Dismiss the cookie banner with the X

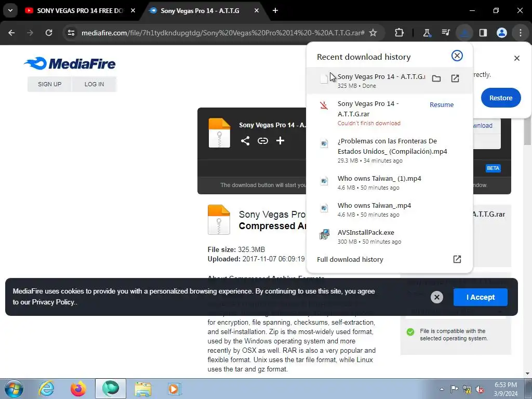[436, 297]
